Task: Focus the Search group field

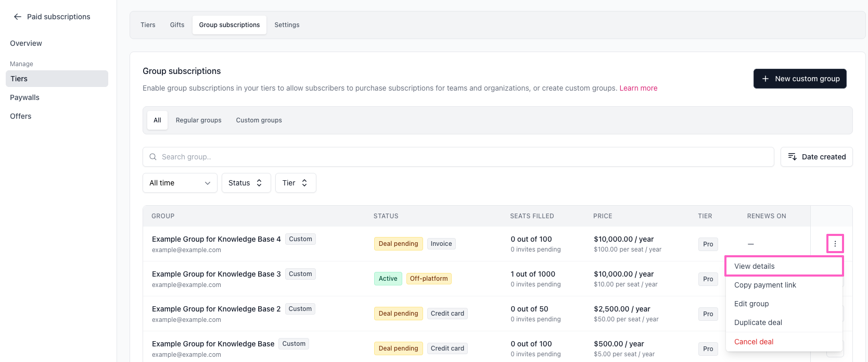Action: (458, 157)
